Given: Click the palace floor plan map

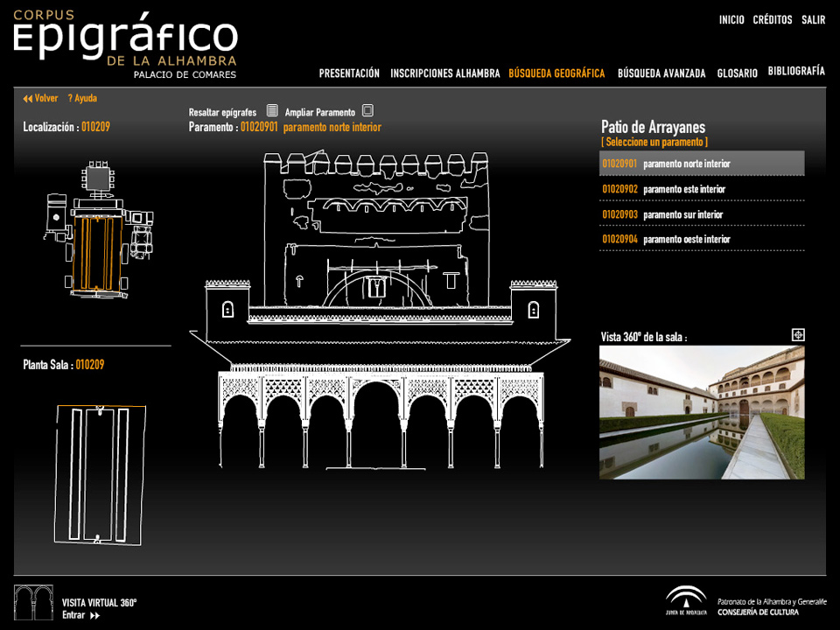Looking at the screenshot, I should 98,229.
